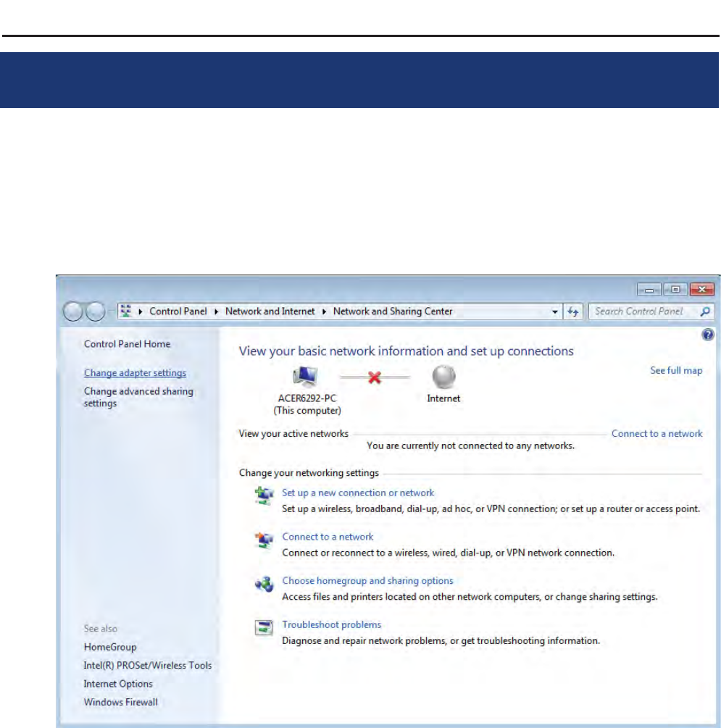Click the ACER6292-PC (This computer) label

coord(307,404)
